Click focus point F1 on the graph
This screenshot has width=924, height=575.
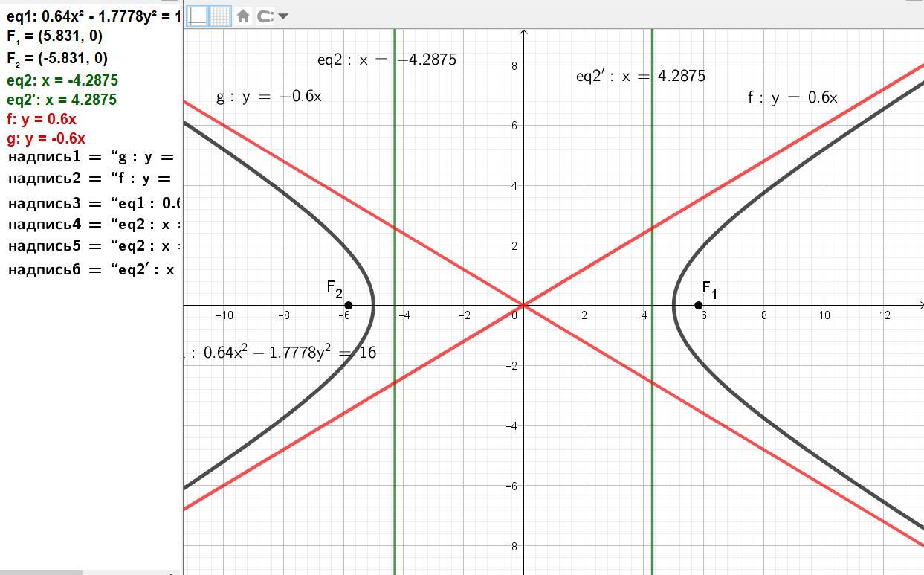pos(698,305)
